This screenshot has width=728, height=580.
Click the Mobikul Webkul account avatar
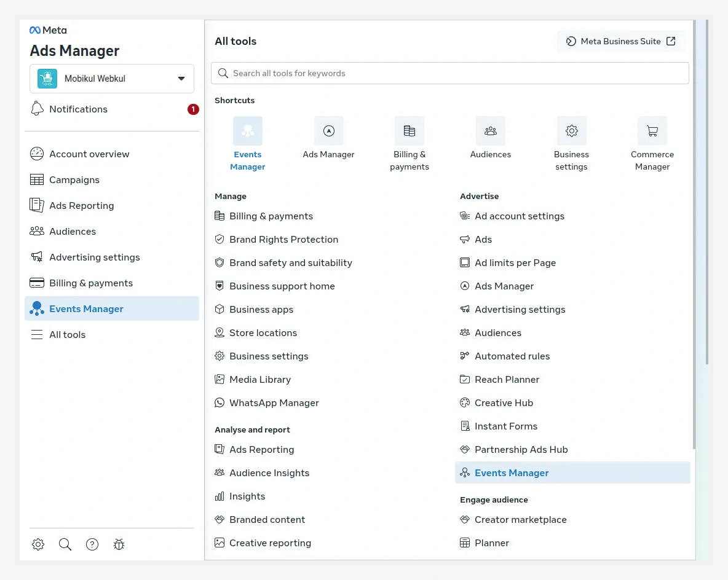(47, 79)
